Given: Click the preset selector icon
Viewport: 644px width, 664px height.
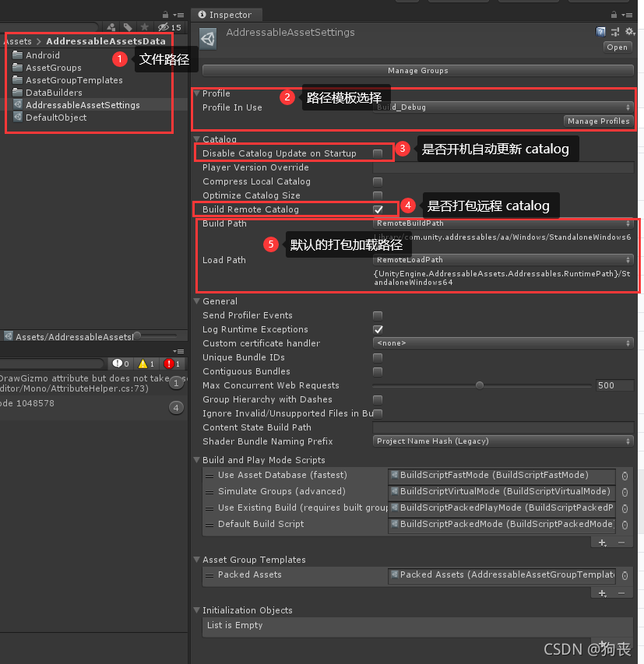Looking at the screenshot, I should point(615,32).
